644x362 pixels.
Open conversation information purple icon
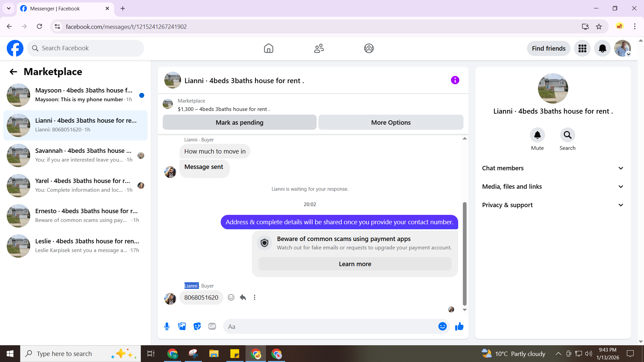455,80
